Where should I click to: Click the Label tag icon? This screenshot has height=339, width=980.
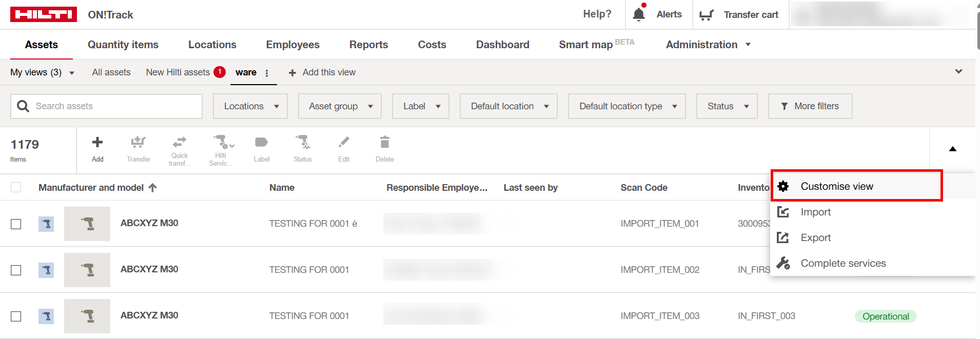(x=261, y=143)
